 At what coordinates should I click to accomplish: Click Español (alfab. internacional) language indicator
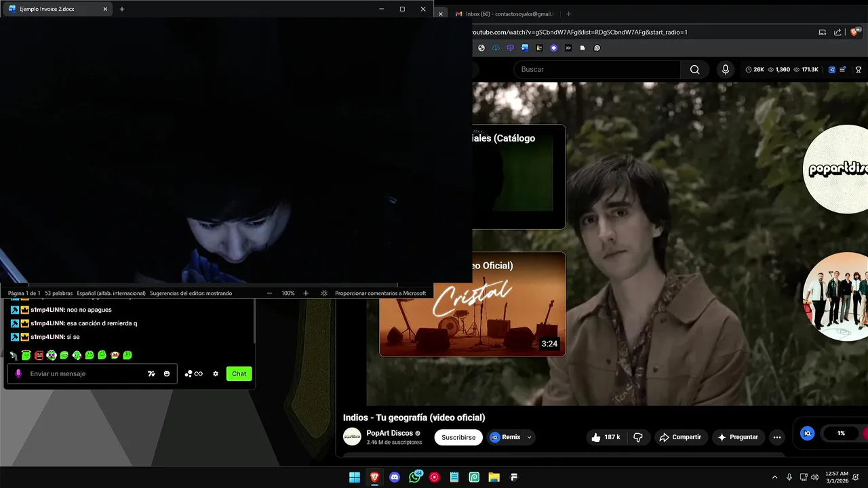coord(111,293)
